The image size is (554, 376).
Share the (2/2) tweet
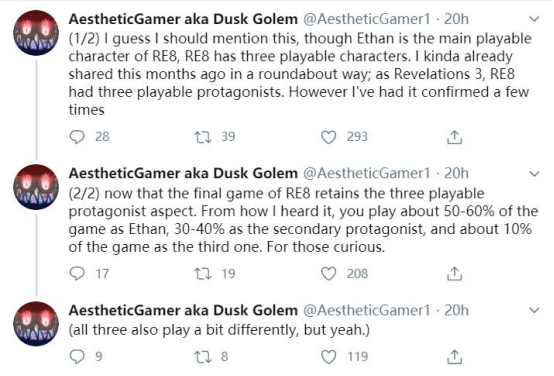(454, 274)
